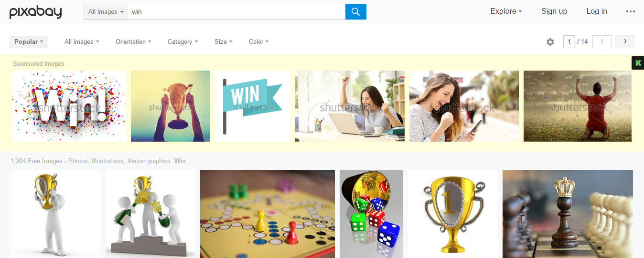Open the Explore menu
The height and width of the screenshot is (258, 644).
pos(506,11)
